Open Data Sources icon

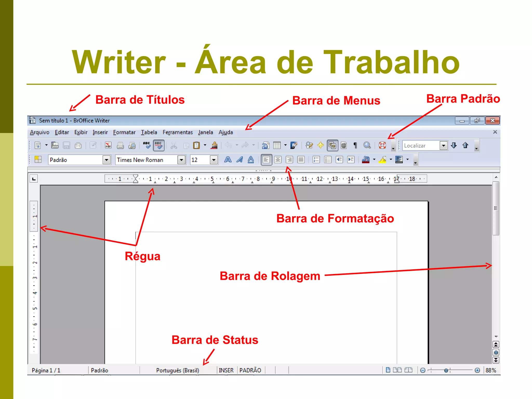(x=344, y=145)
